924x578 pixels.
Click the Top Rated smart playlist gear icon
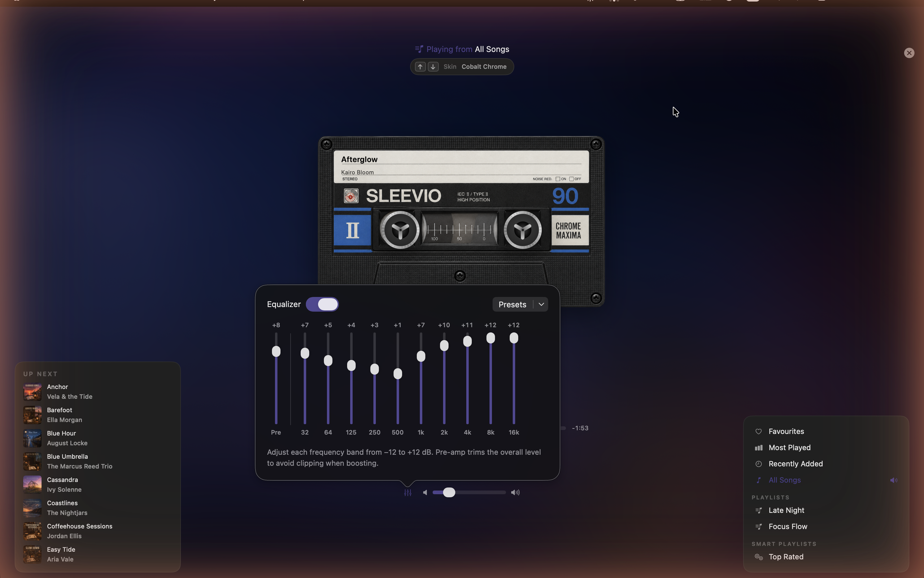758,557
